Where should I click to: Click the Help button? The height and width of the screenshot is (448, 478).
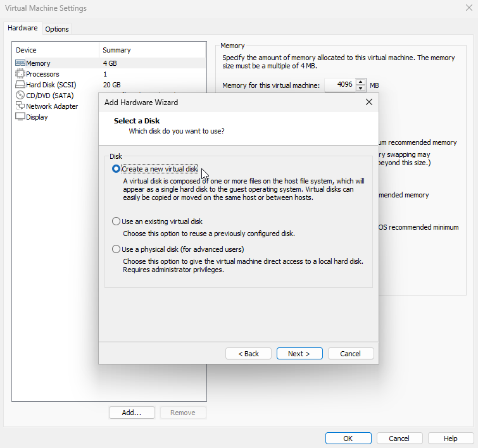coord(450,439)
